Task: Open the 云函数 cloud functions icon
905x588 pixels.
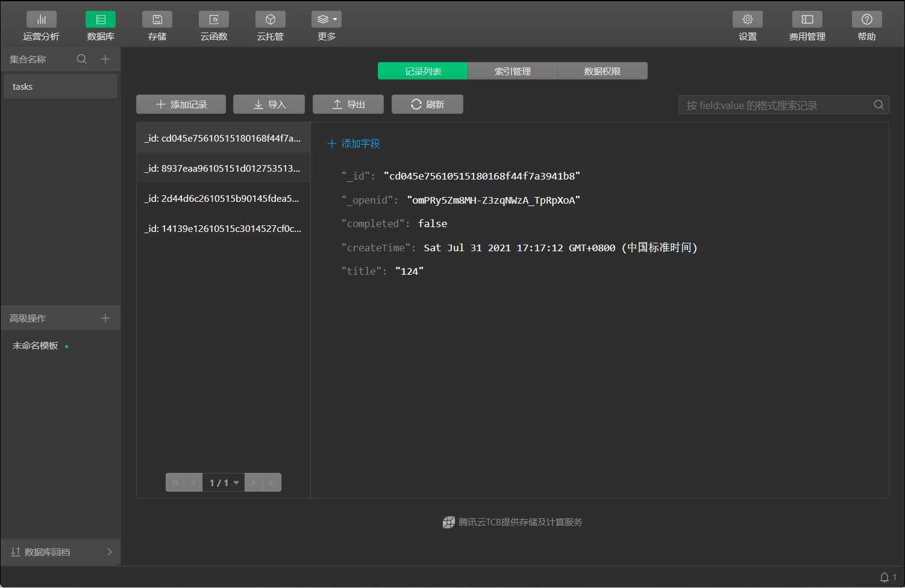Action: 214,19
